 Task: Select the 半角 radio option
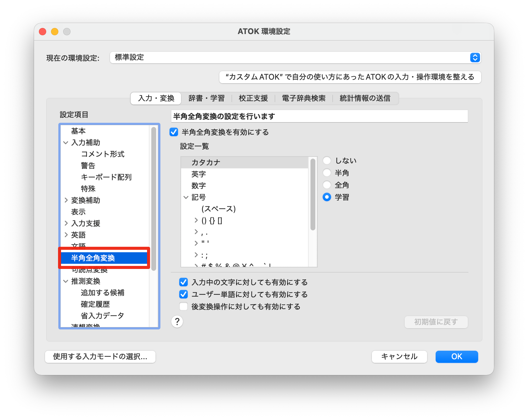pos(327,173)
